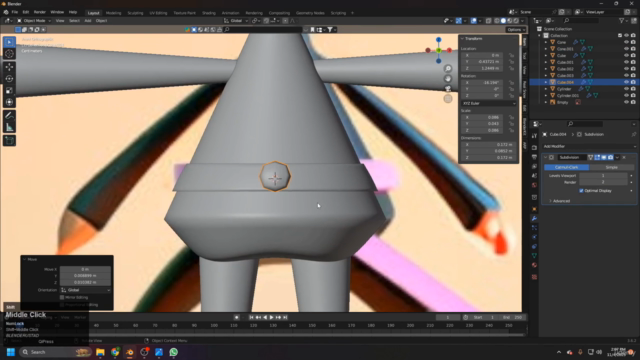Click the pin icon in properties header
Screen dimensions: 640x360
tap(633, 134)
